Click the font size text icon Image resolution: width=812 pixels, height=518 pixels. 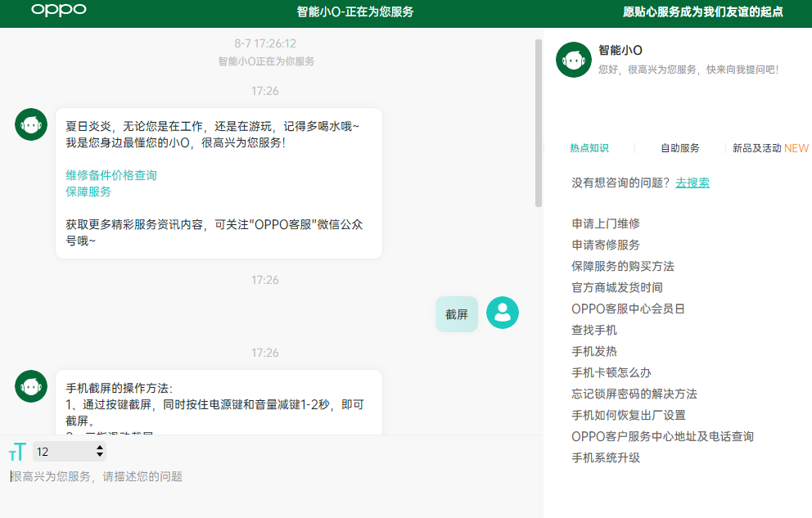pos(17,452)
